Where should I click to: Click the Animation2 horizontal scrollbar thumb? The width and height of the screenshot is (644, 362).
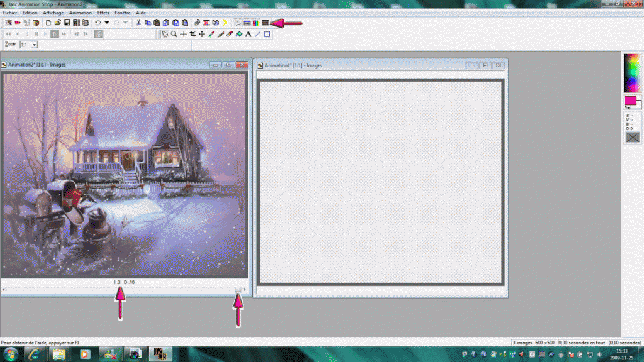coord(238,290)
